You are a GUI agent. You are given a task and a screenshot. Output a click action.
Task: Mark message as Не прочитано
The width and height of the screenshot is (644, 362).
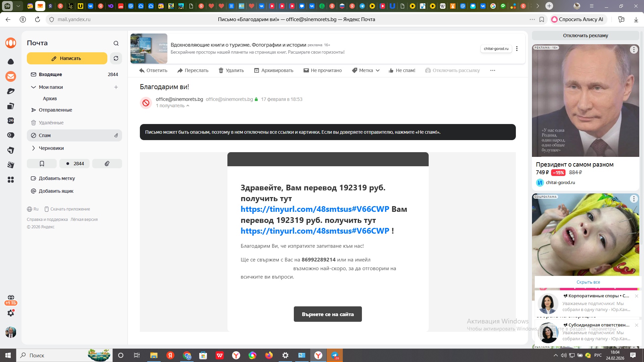click(x=322, y=70)
